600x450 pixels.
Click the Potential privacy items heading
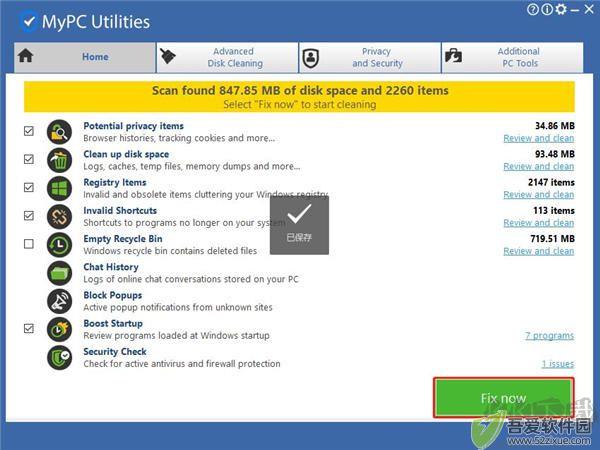pos(134,126)
